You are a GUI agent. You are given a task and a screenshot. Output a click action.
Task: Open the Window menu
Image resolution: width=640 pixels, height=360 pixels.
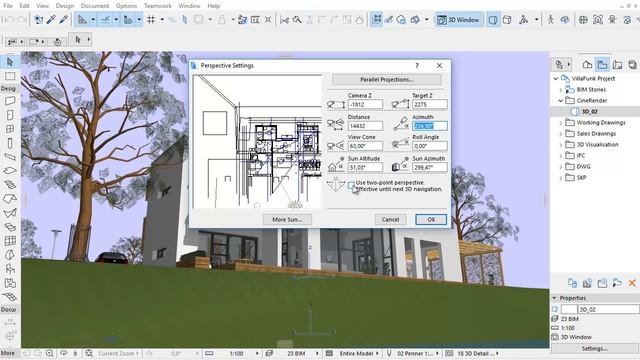click(x=189, y=6)
